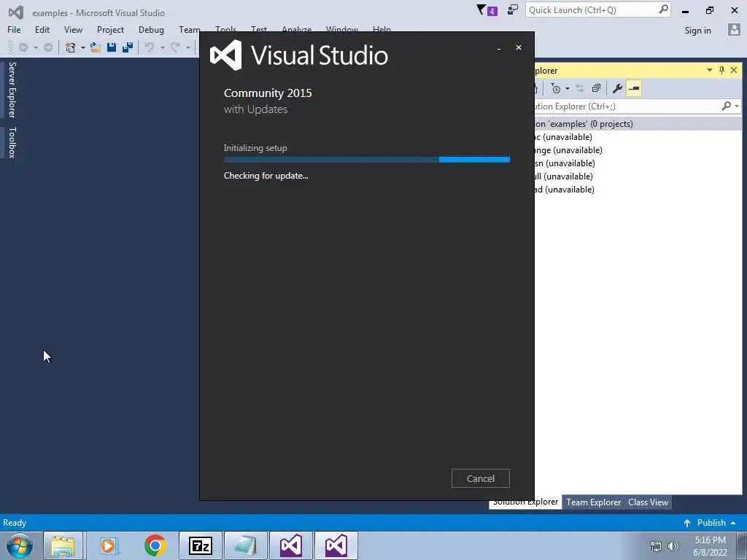Viewport: 747px width, 560px height.
Task: Open the Publish dropdown arrow in status bar
Action: point(733,523)
